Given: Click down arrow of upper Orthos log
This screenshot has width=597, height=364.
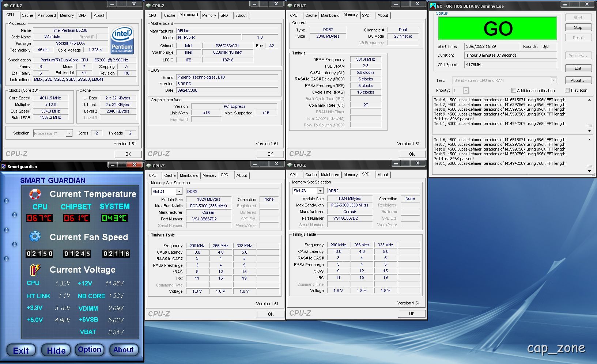Looking at the screenshot, I should click(x=589, y=131).
